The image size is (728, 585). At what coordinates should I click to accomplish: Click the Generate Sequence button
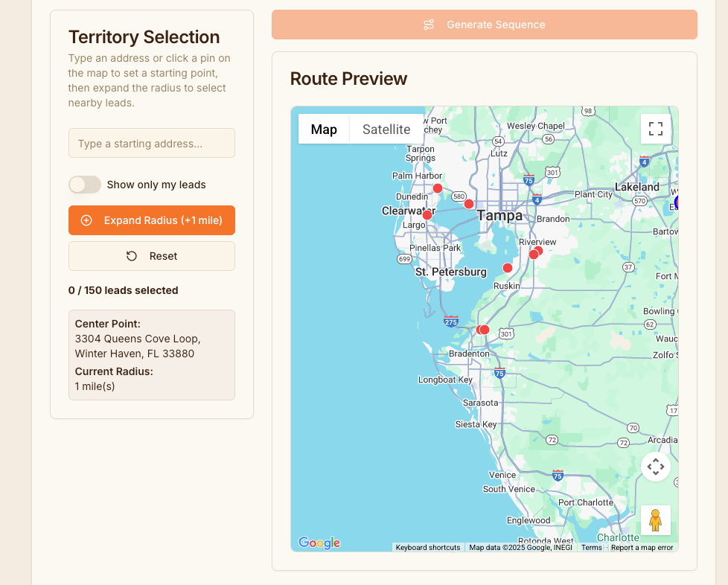point(484,25)
